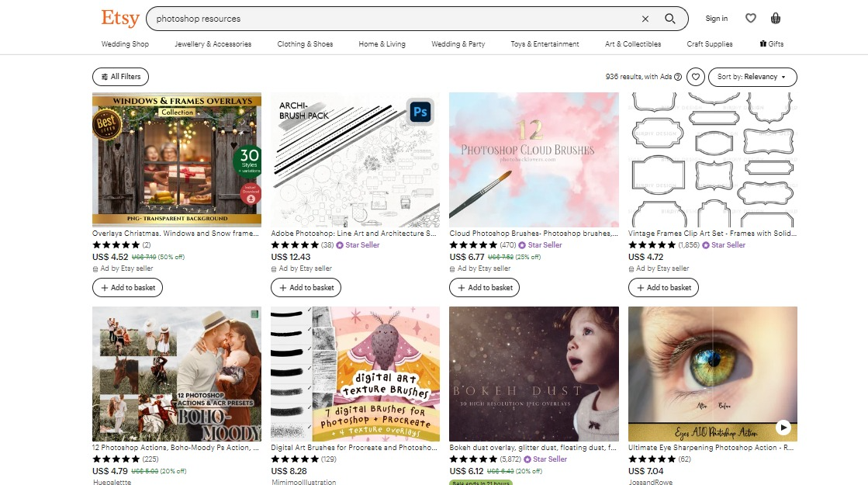Viewport: 868px width, 485px height.
Task: Click Star Seller badge on Bokeh dust listing
Action: (545, 459)
